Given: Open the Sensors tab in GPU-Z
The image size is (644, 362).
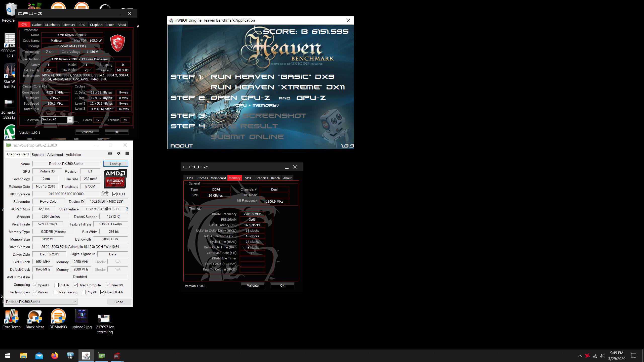Looking at the screenshot, I should pyautogui.click(x=38, y=155).
